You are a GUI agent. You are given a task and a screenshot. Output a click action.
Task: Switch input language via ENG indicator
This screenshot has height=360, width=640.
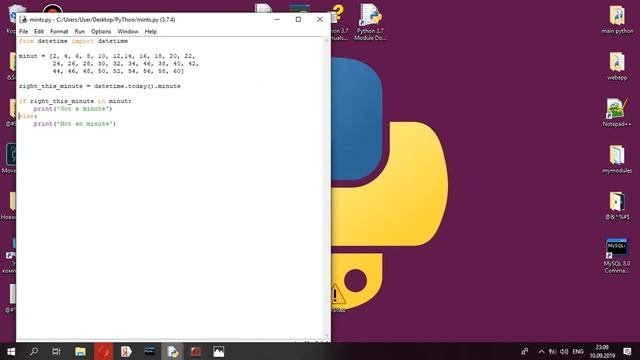point(578,351)
